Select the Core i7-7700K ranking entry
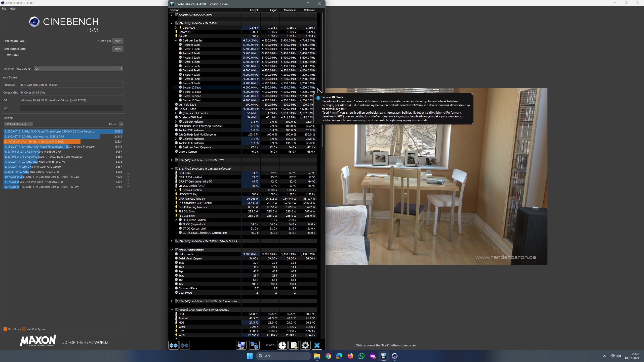 63,172
